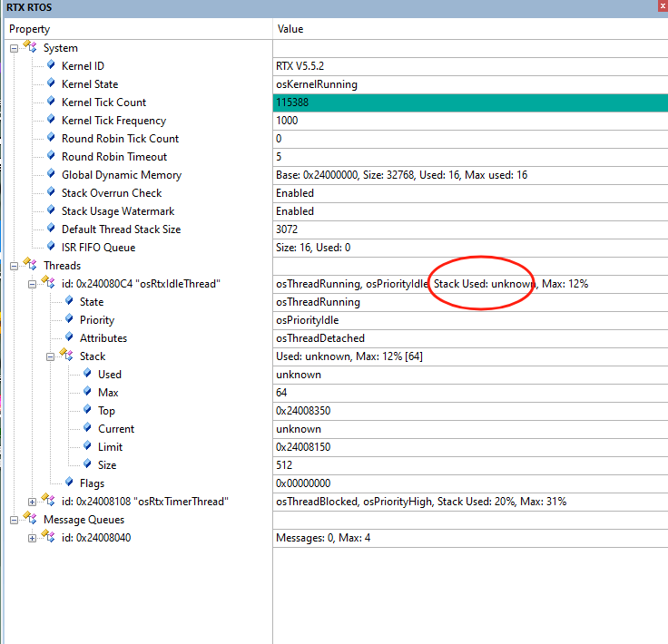Click the Top value 0x24008350

pos(303,411)
